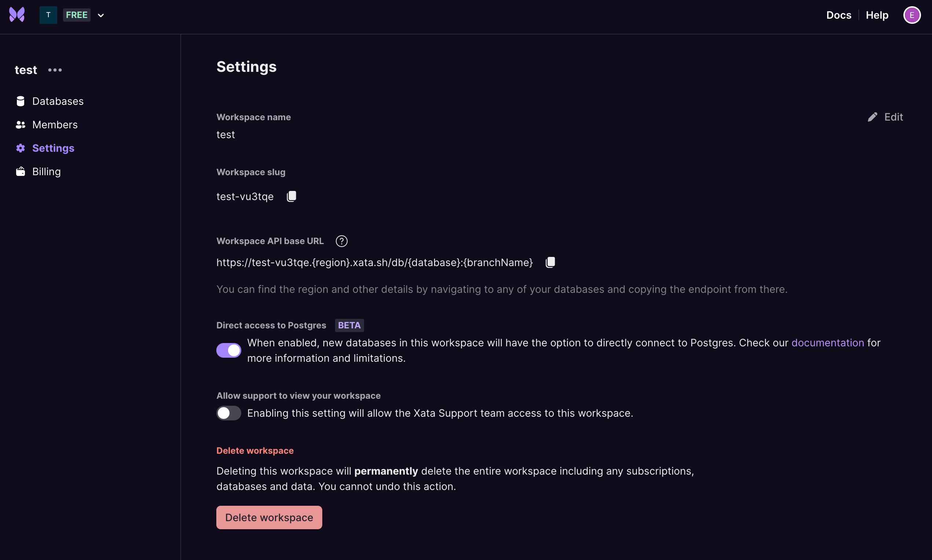The image size is (932, 560).
Task: Expand the FREE plan workspace dropdown
Action: 100,15
